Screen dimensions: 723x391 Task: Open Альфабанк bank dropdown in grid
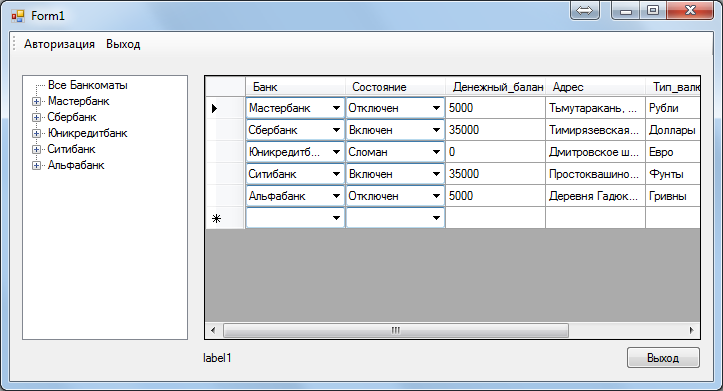pyautogui.click(x=336, y=196)
